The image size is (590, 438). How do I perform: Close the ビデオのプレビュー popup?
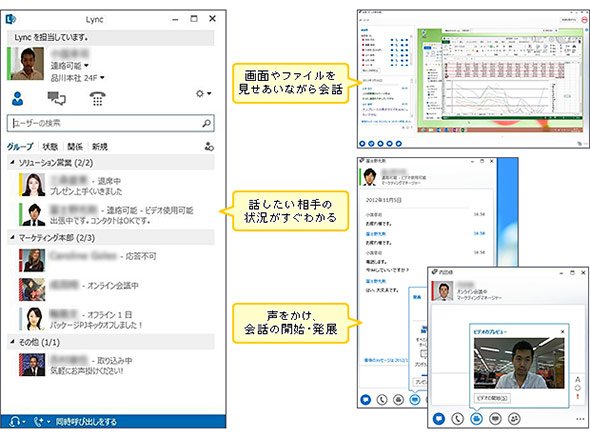click(x=563, y=332)
